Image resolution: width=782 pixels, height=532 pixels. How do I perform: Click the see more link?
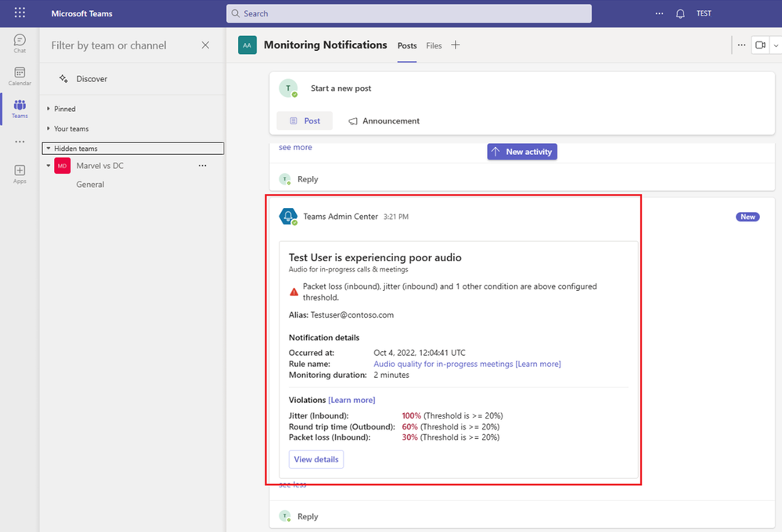[295, 147]
